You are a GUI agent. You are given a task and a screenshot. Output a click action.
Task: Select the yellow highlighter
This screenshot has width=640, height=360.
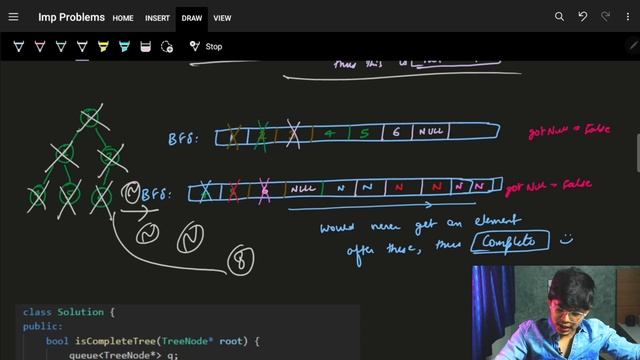[x=103, y=47]
